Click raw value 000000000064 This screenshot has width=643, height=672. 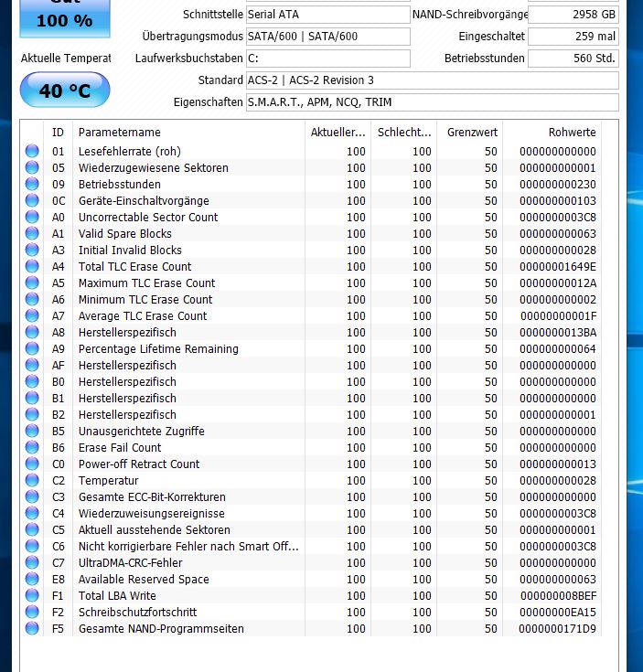pyautogui.click(x=558, y=349)
